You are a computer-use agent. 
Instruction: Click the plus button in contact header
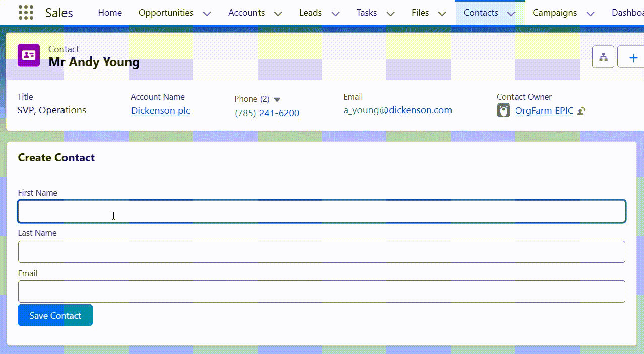(633, 57)
